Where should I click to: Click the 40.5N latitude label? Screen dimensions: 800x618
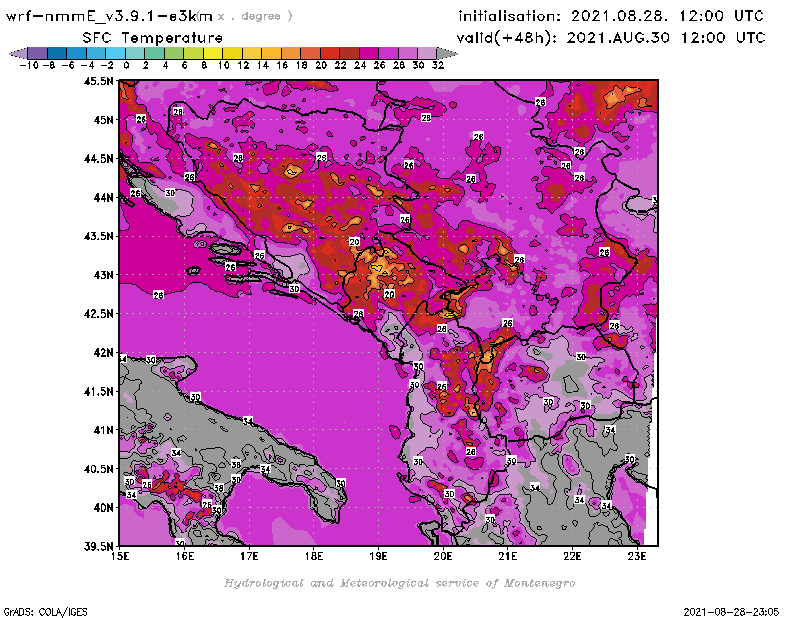[x=98, y=468]
